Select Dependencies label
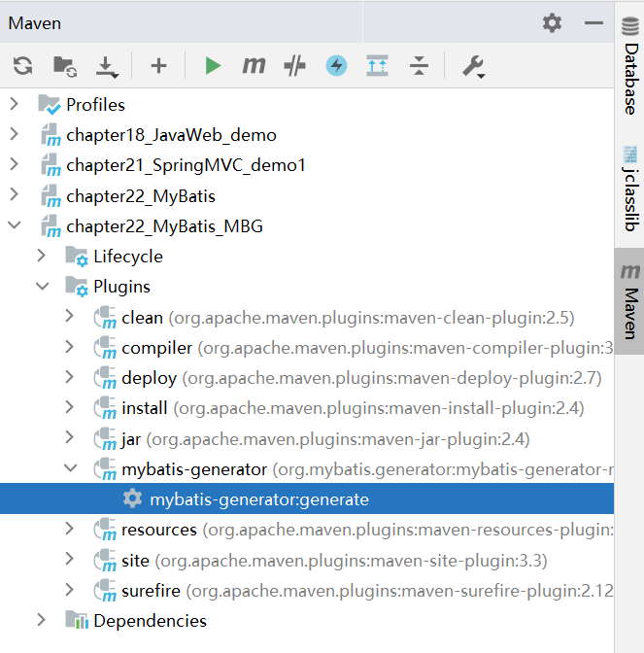644x653 pixels. [150, 621]
